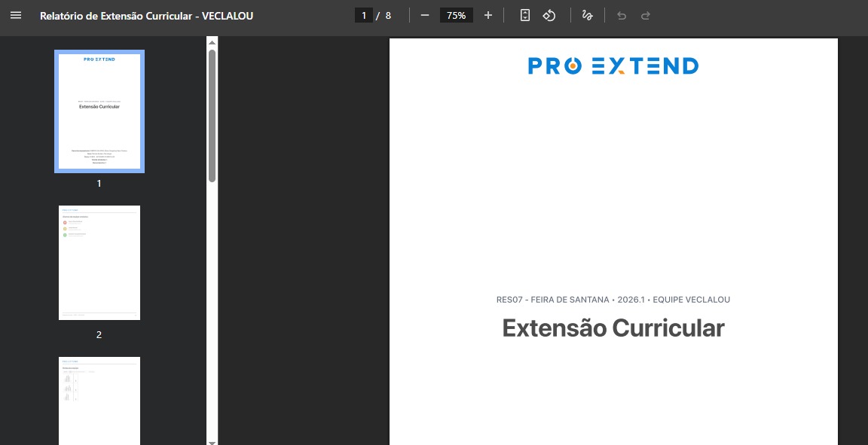The image size is (868, 445).
Task: Open the page 1 thumbnail
Action: [x=99, y=111]
